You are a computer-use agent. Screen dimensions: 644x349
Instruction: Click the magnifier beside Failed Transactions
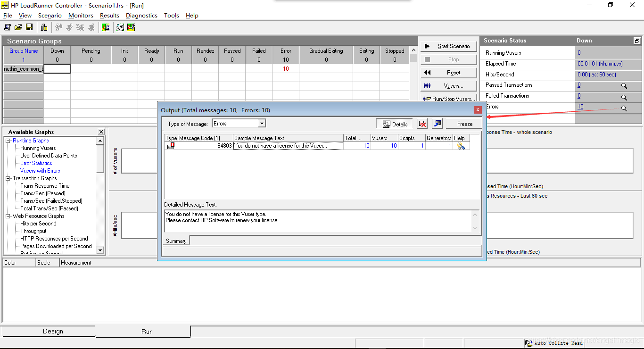click(624, 97)
